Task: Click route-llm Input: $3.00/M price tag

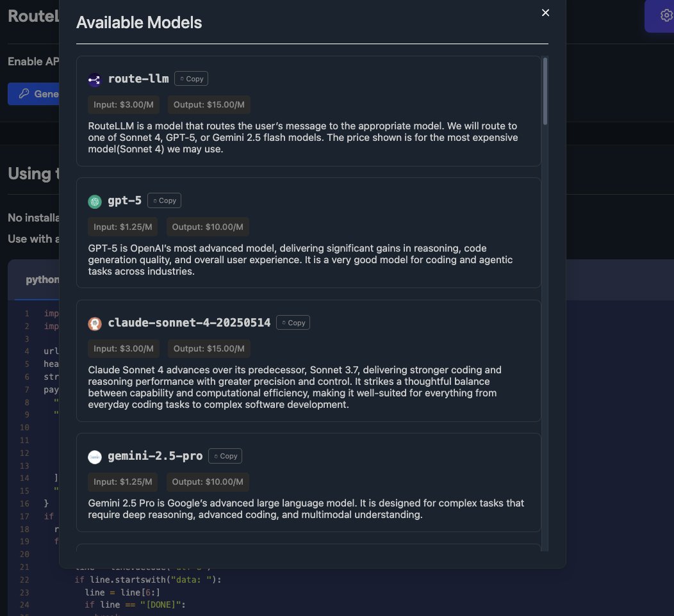Action: point(124,105)
